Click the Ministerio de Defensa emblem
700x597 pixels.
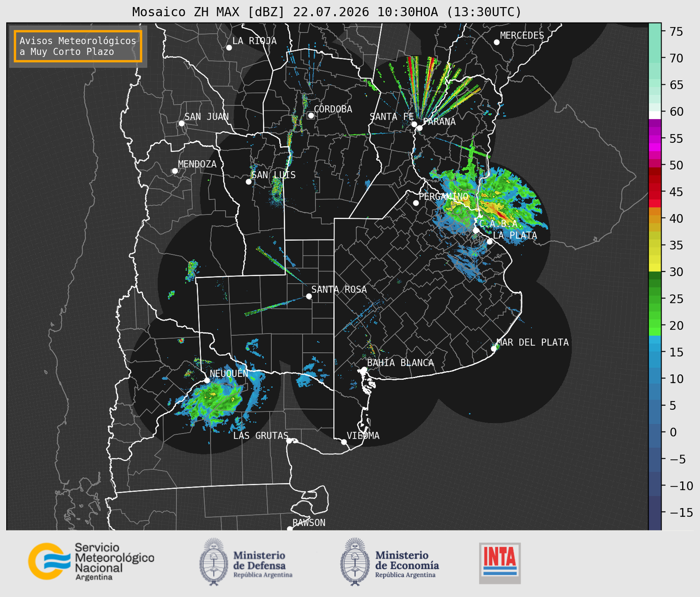(x=214, y=562)
